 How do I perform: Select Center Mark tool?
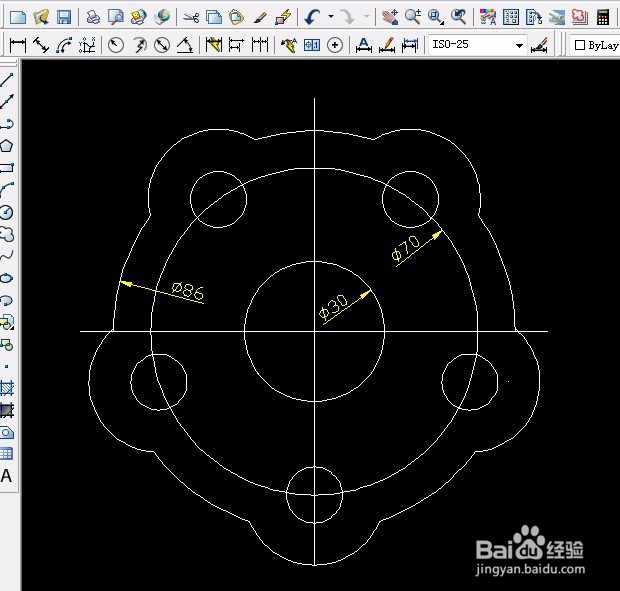point(335,45)
